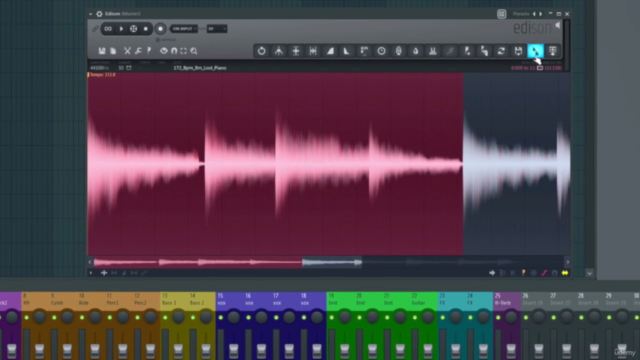
Task: Click the scrub wheel button in Edison
Action: 133,29
